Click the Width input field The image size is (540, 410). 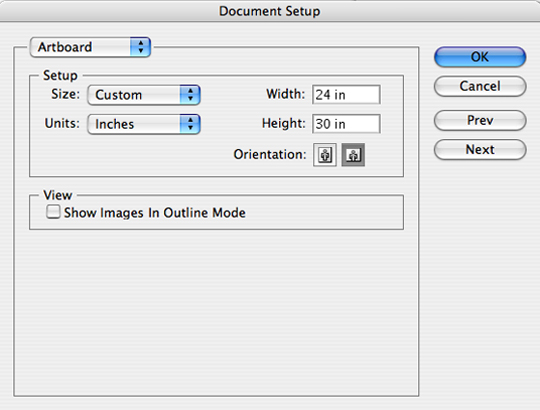(346, 95)
